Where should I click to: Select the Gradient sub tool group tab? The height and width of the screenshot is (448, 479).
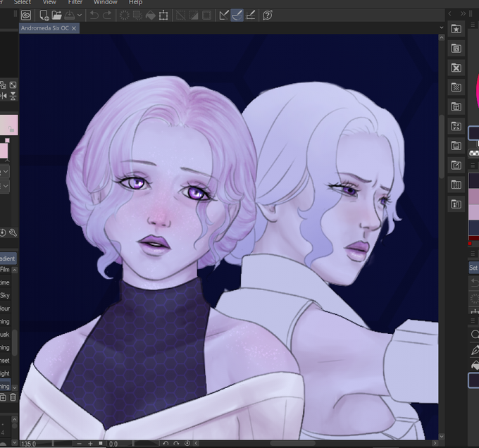8,259
